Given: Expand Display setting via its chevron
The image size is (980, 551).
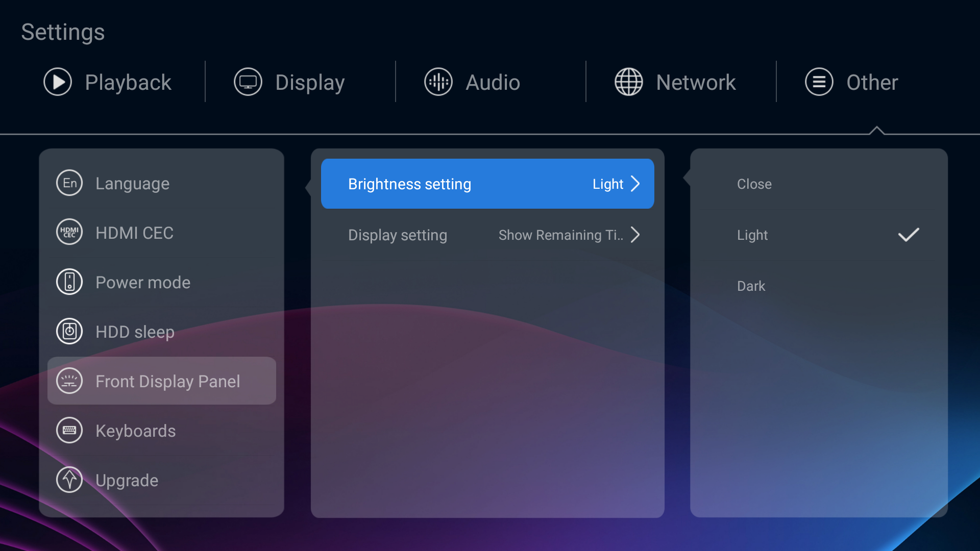Looking at the screenshot, I should pyautogui.click(x=635, y=235).
